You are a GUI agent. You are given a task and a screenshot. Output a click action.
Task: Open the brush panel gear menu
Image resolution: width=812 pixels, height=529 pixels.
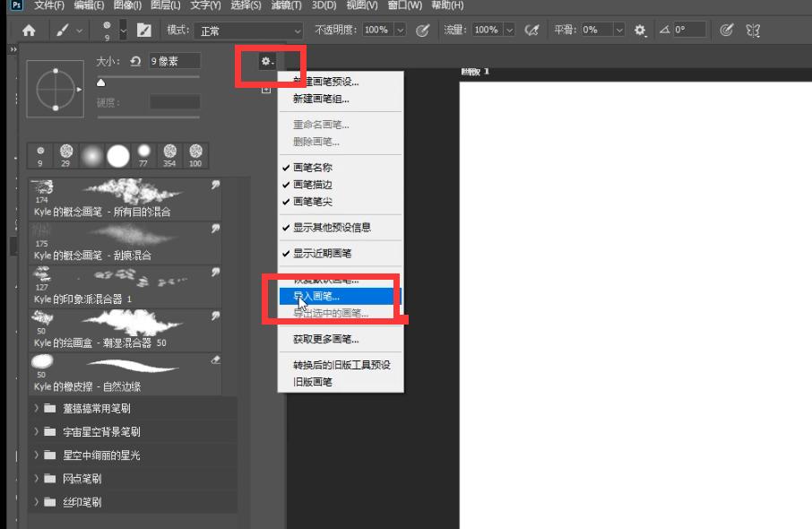point(265,63)
